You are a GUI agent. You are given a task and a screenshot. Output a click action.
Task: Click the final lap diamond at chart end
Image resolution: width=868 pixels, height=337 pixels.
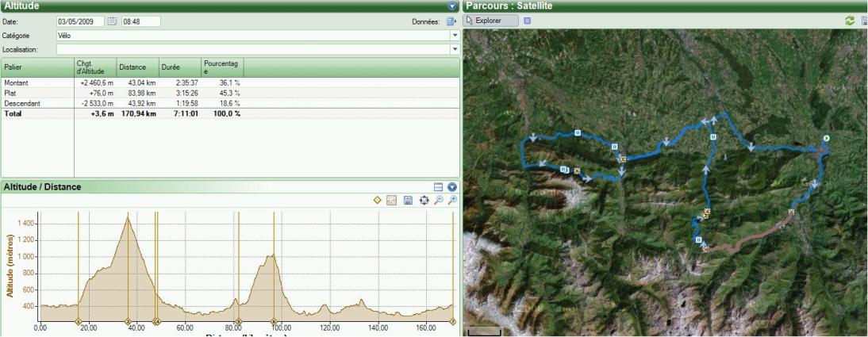tap(453, 321)
